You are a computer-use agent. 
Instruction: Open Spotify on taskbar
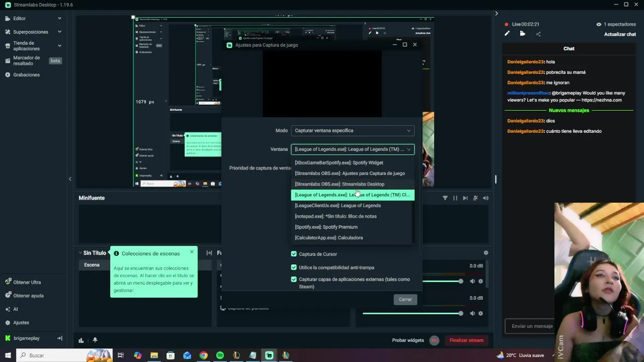pyautogui.click(x=220, y=355)
